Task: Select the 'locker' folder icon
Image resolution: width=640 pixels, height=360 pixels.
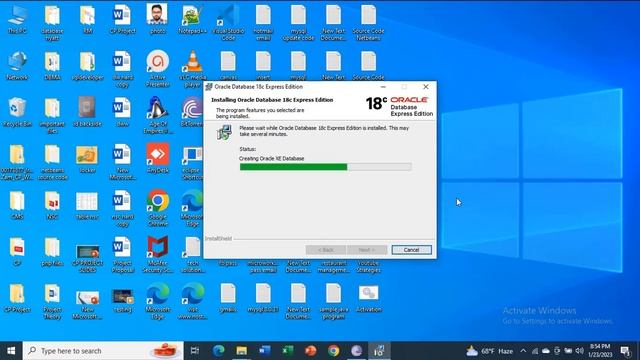Action: coord(87,159)
